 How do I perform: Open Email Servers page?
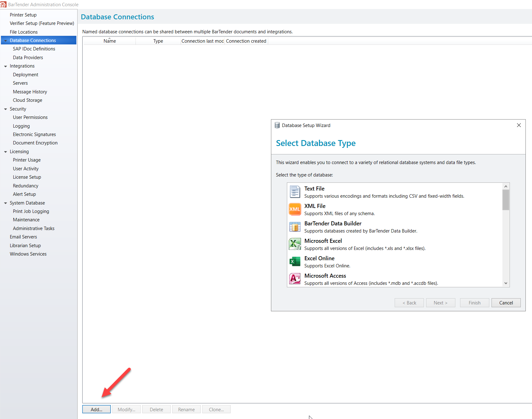point(23,237)
